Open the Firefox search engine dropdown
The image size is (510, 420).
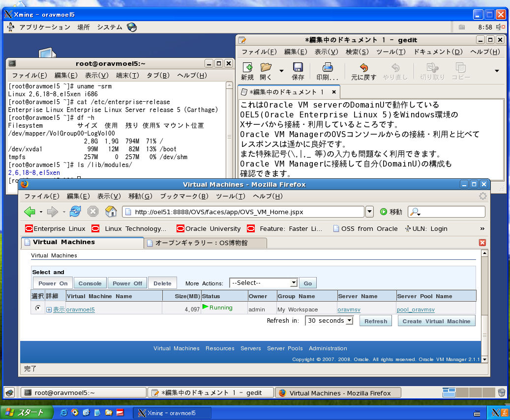tap(415, 212)
